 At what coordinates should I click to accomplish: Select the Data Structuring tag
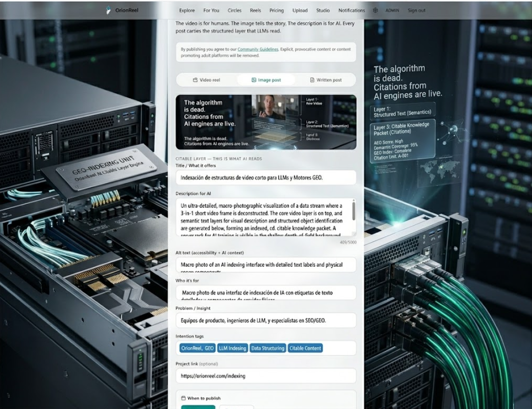(268, 348)
